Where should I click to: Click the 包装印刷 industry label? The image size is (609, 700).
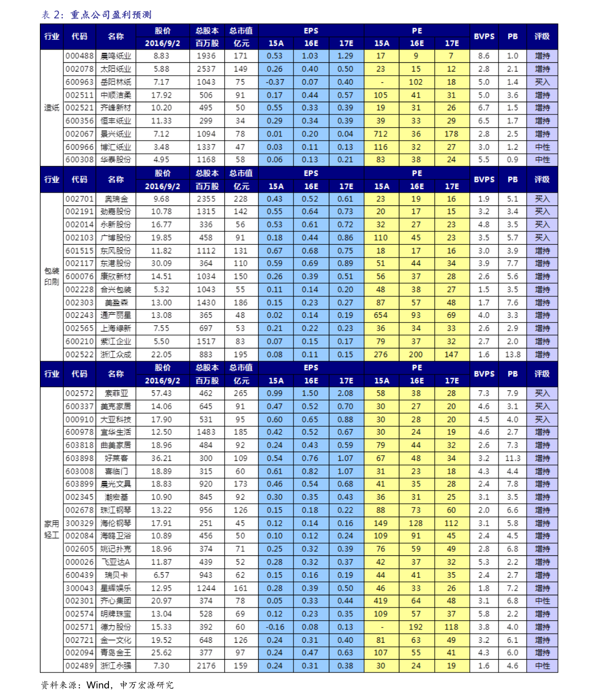(52, 276)
